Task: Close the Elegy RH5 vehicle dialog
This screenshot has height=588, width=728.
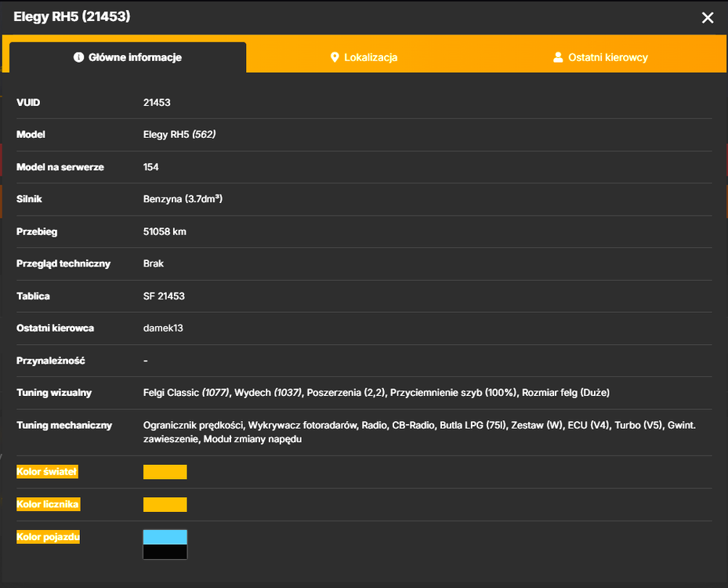Action: point(707,18)
